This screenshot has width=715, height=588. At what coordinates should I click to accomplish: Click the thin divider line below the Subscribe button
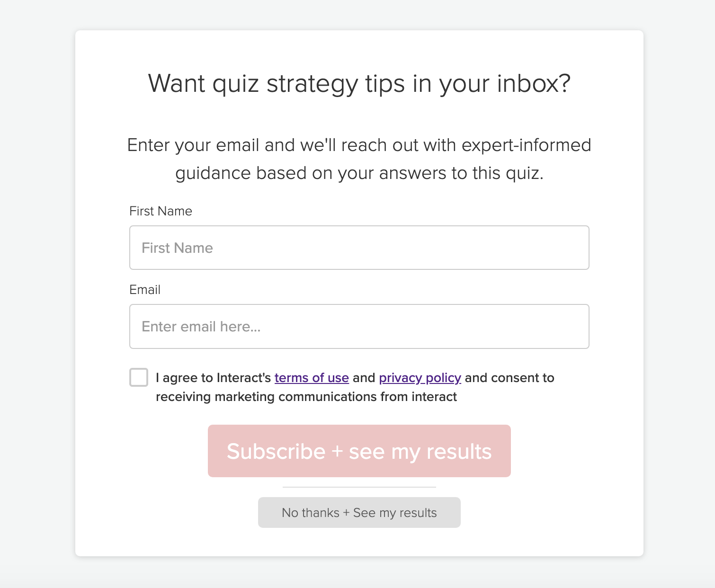[x=359, y=487]
